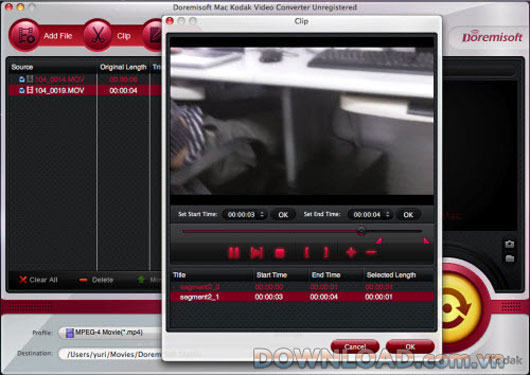Click the Set Start Time field
This screenshot has width=530, height=375.
click(x=244, y=214)
